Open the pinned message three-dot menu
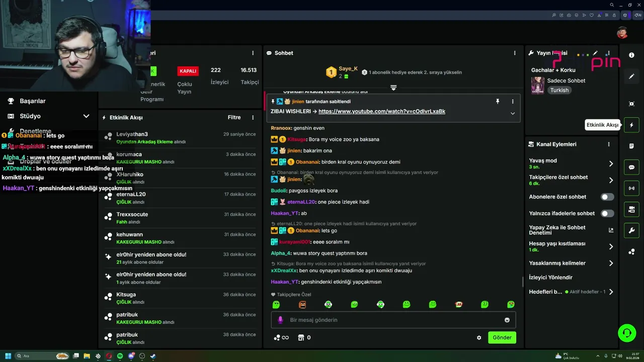The image size is (644, 362). click(x=513, y=101)
